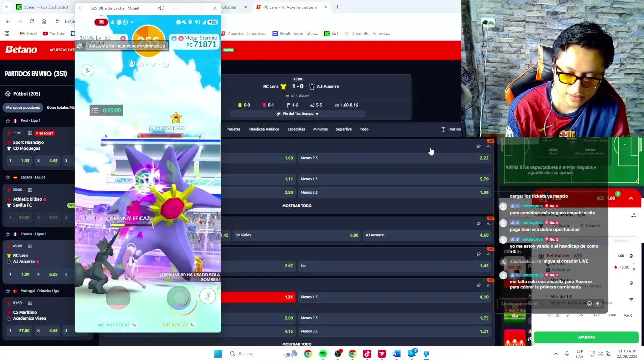
Task: Select AJ Auxerre at 4.60 odds
Action: (x=426, y=235)
